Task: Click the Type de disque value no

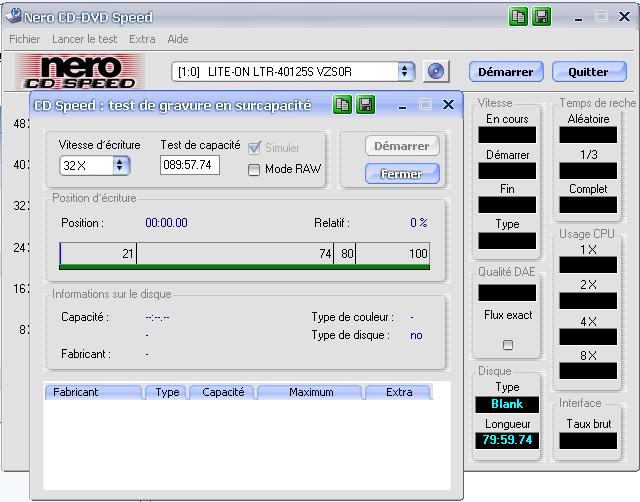Action: pos(416,335)
